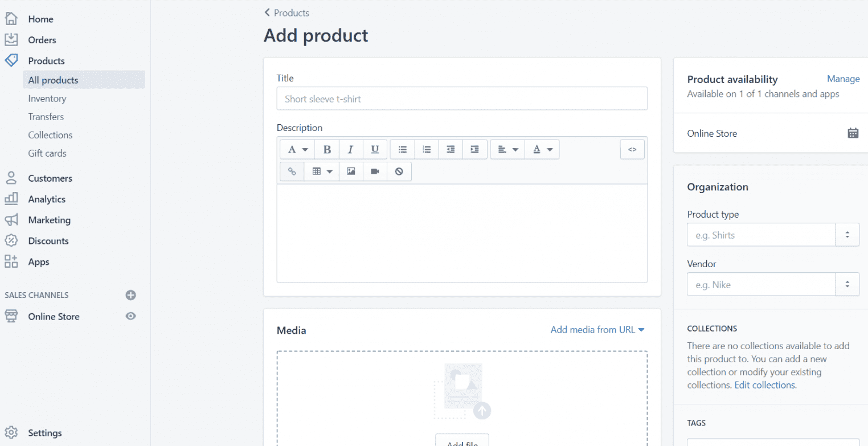Open the text alignment dropdown
This screenshot has height=446, width=868.
click(x=507, y=149)
